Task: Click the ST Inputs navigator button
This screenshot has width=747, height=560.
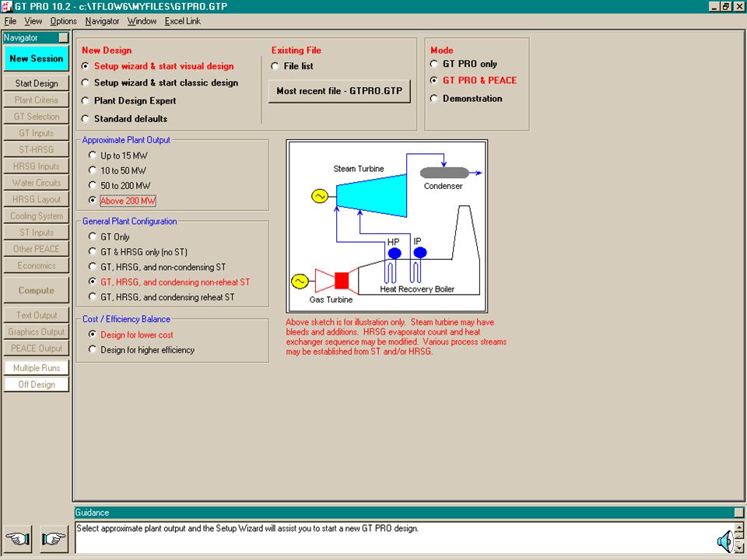Action: pos(37,233)
